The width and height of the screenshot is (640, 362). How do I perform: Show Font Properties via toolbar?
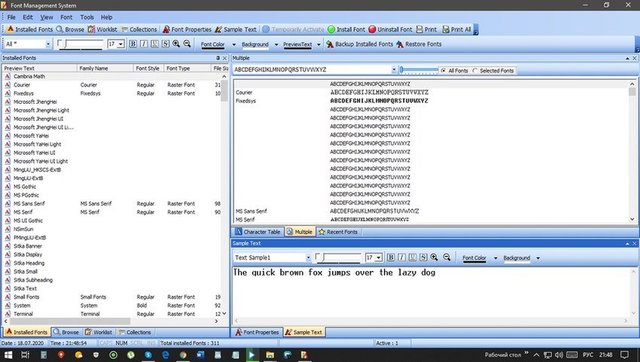pyautogui.click(x=187, y=29)
